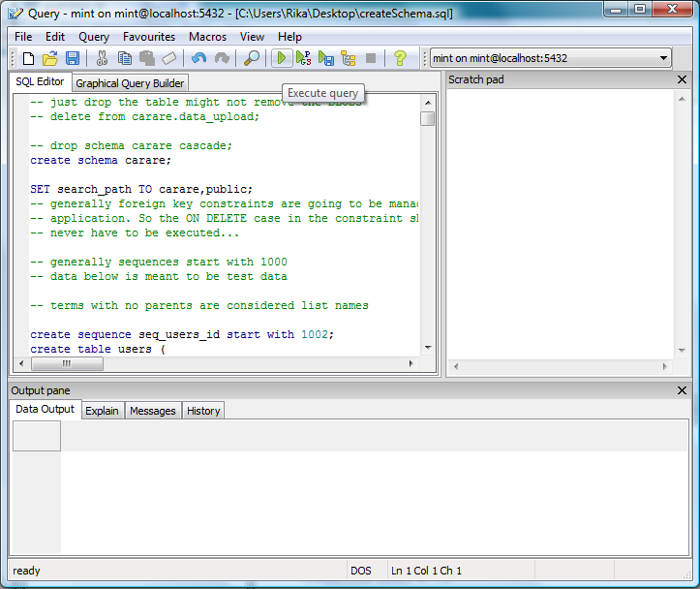Click the SQL editor scroll right arrow
Viewport: 700px width, 589px height.
[411, 363]
